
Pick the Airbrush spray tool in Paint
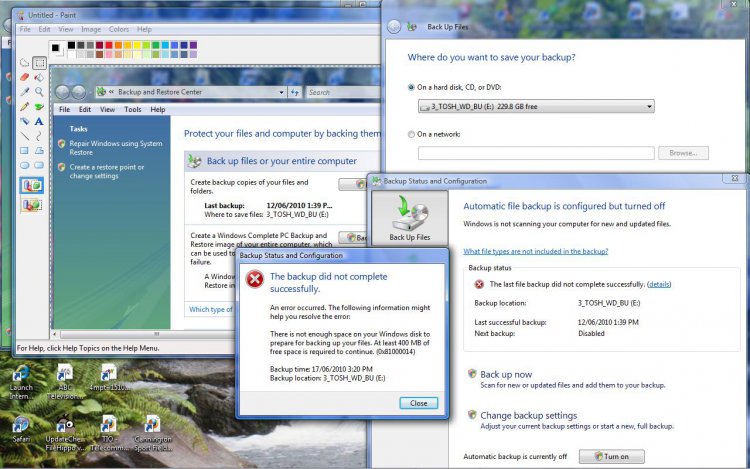pos(24,121)
